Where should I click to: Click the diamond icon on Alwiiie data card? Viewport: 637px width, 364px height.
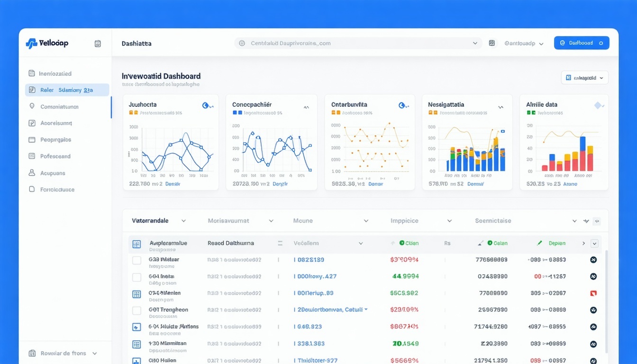tap(598, 105)
